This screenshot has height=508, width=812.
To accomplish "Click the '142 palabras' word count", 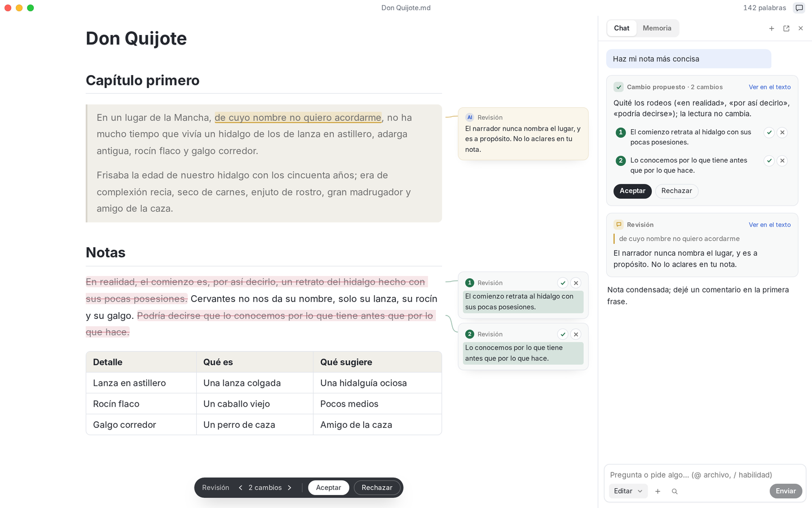I will click(765, 8).
